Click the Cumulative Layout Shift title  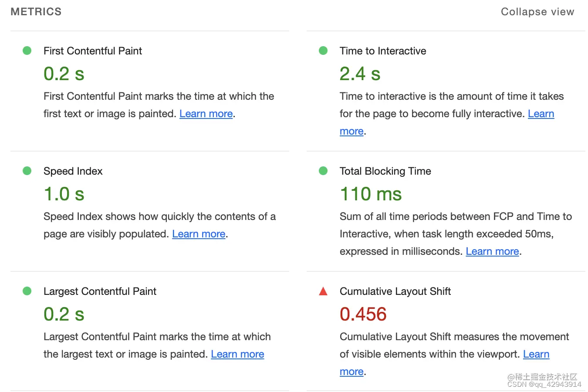pos(395,291)
